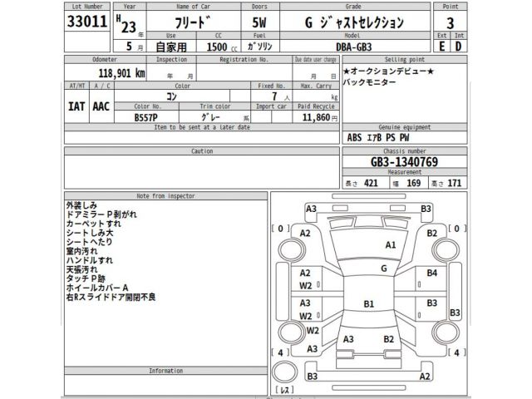The width and height of the screenshot is (532, 399).
Task: Click the Note from inspector header
Action: (x=166, y=195)
